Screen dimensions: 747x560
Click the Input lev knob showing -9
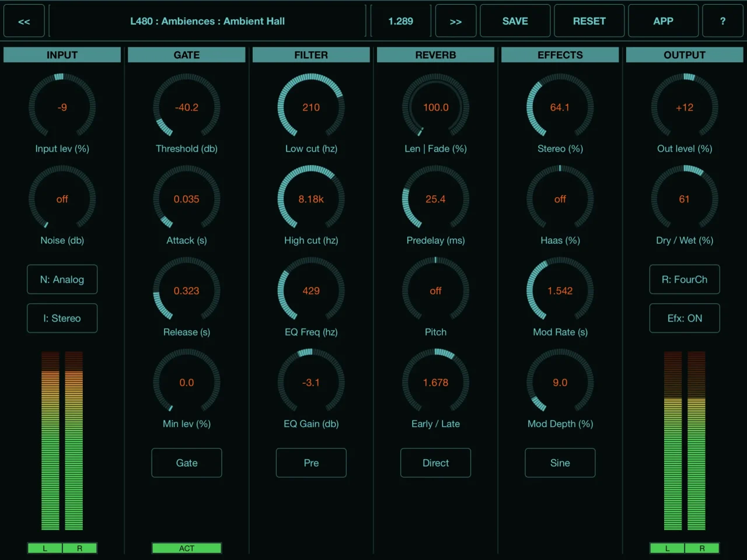point(62,107)
